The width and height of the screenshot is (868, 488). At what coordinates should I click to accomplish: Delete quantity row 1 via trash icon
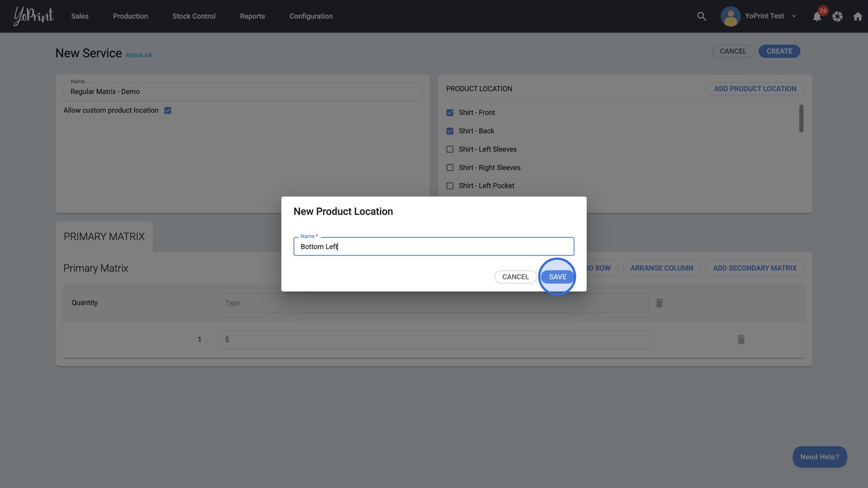(x=741, y=340)
